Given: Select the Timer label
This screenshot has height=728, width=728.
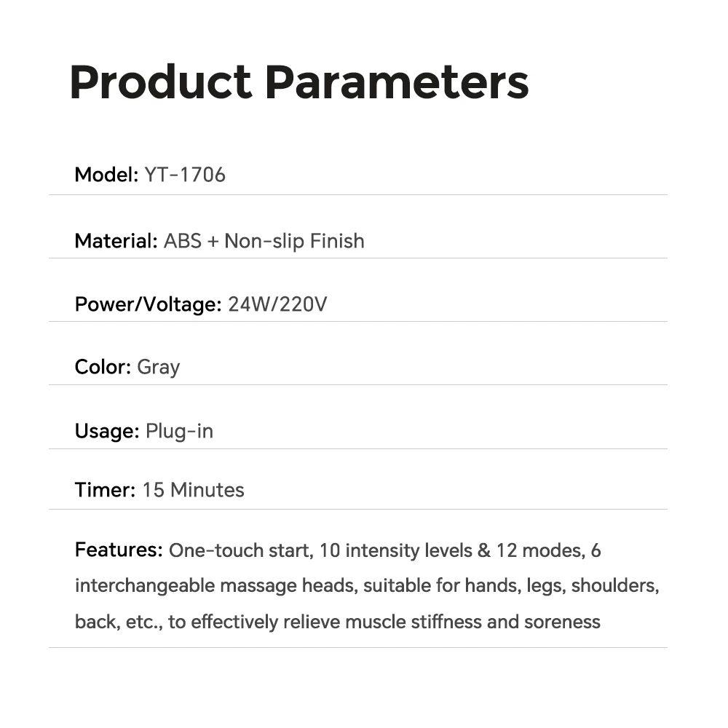Looking at the screenshot, I should pyautogui.click(x=105, y=490).
